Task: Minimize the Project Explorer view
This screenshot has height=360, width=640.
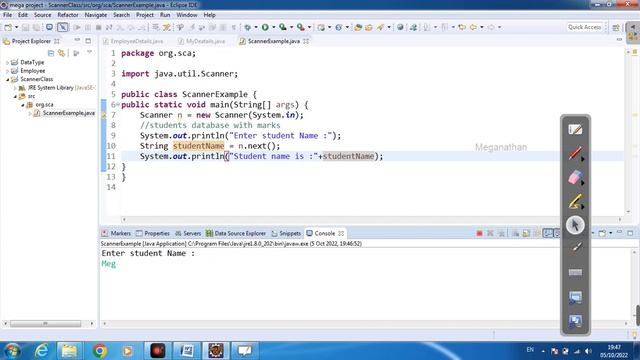Action: coord(77,40)
